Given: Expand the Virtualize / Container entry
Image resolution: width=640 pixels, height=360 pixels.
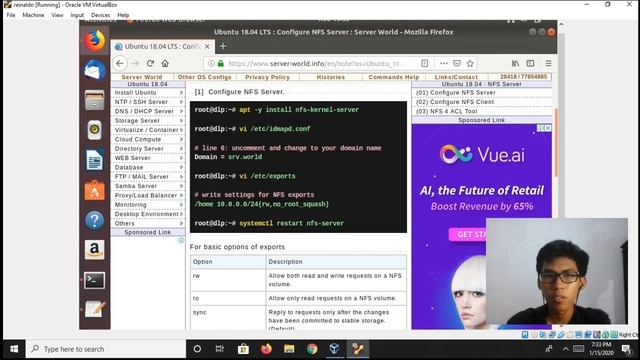Looking at the screenshot, I should 148,130.
